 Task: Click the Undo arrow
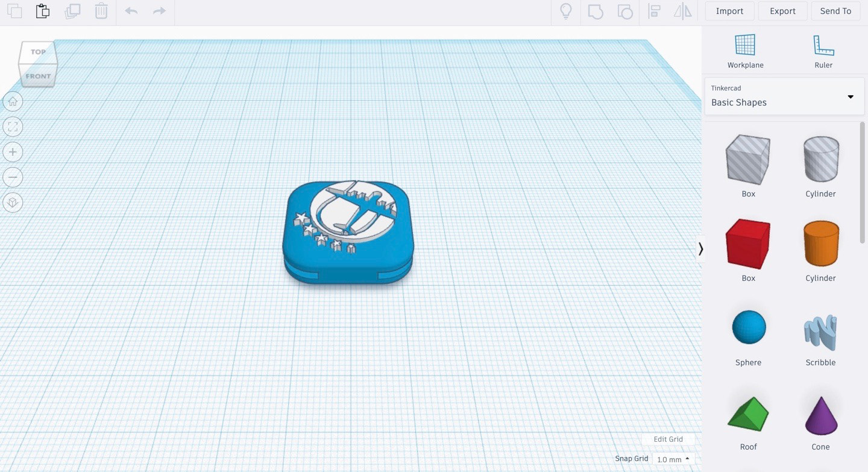(x=131, y=11)
